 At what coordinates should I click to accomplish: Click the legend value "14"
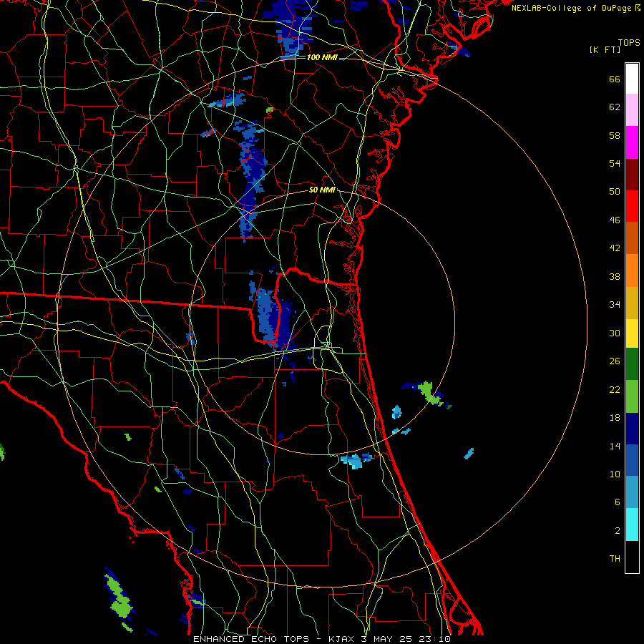[615, 446]
